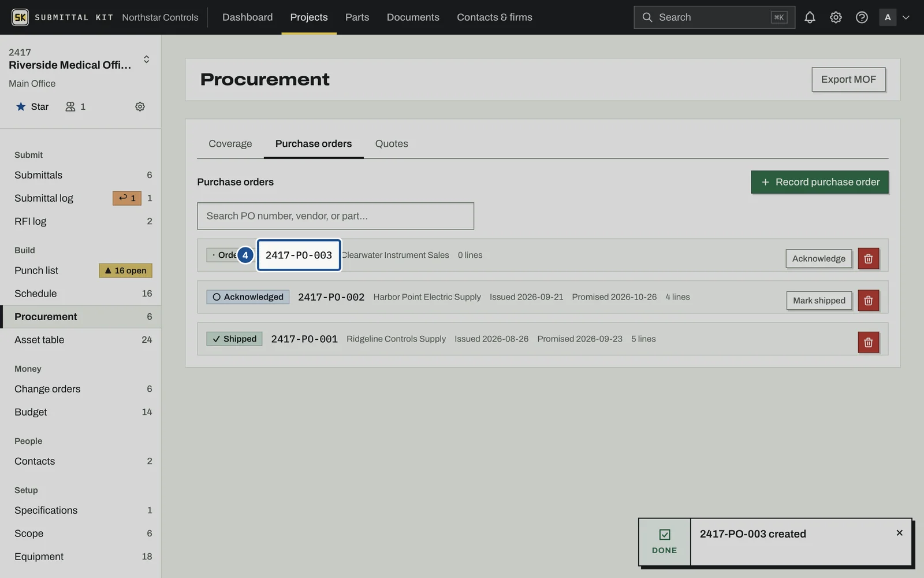Click the Done checkmark icon in toast
924x578 pixels.
[665, 535]
